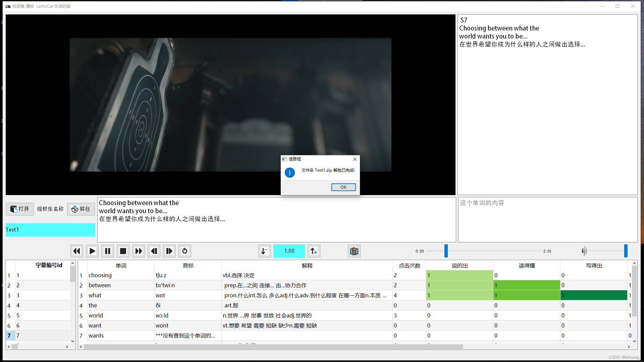Stop the video with stop button

pos(123,251)
